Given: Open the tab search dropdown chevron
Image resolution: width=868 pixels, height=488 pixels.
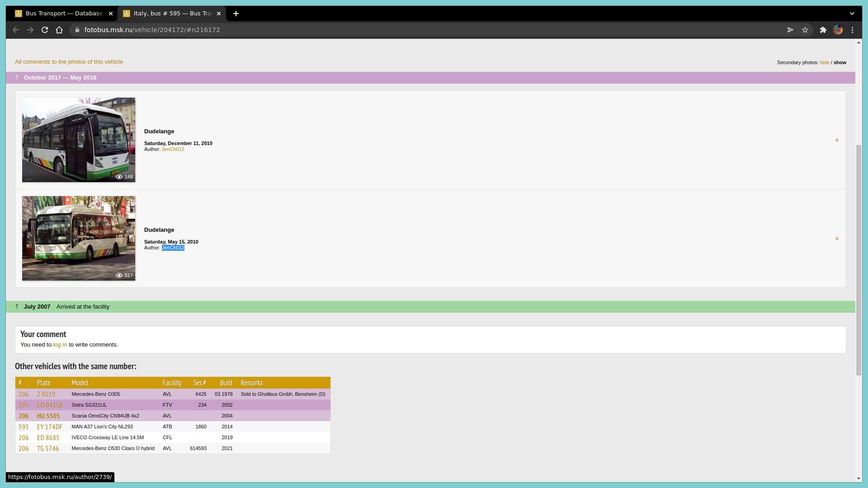Looking at the screenshot, I should 852,14.
